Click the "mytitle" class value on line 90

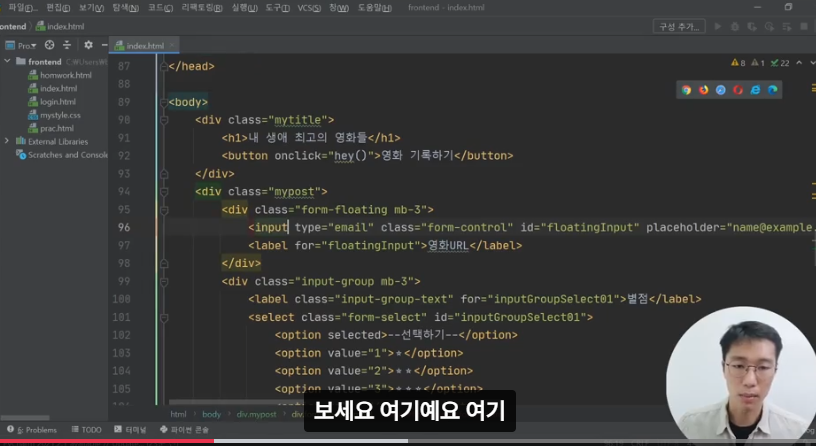298,120
